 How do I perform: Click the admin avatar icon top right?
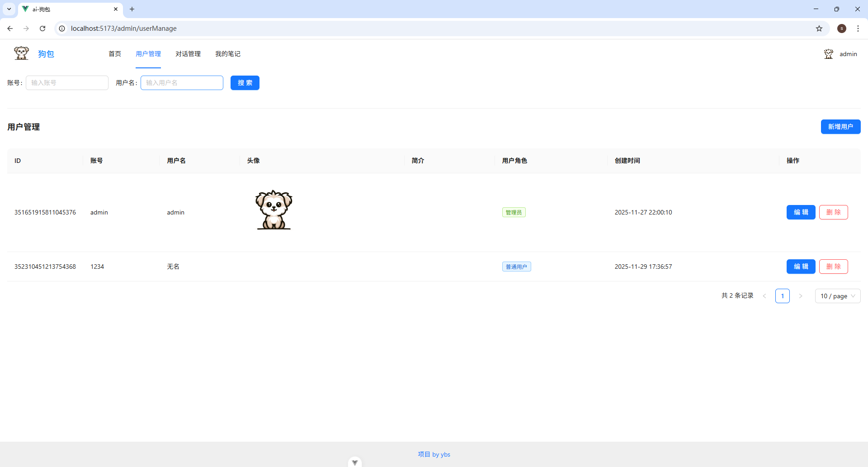tap(828, 54)
